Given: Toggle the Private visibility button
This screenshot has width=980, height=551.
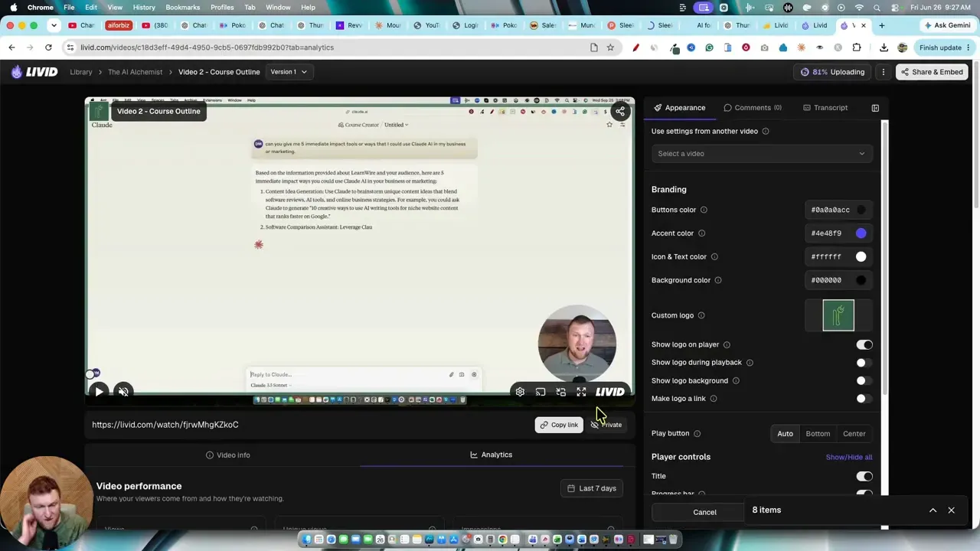Looking at the screenshot, I should 606,425.
